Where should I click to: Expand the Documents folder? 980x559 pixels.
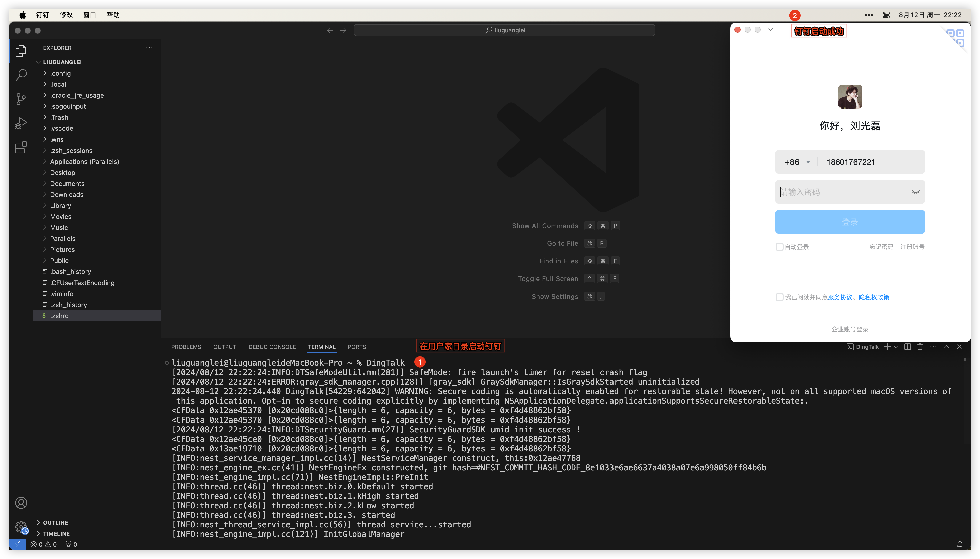[x=67, y=184]
